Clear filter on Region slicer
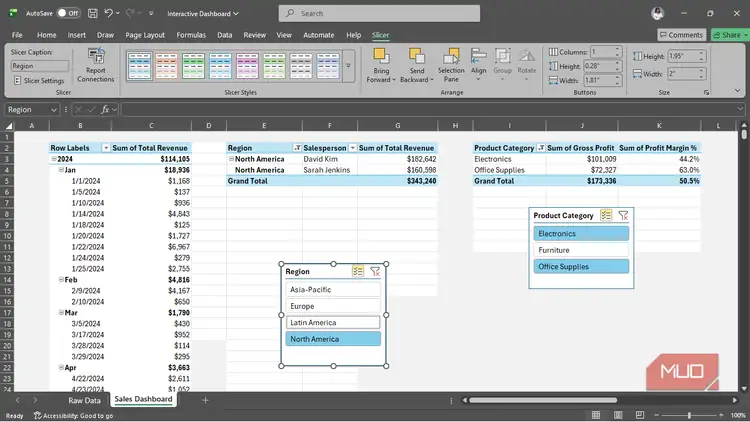The image size is (750, 422). click(375, 271)
